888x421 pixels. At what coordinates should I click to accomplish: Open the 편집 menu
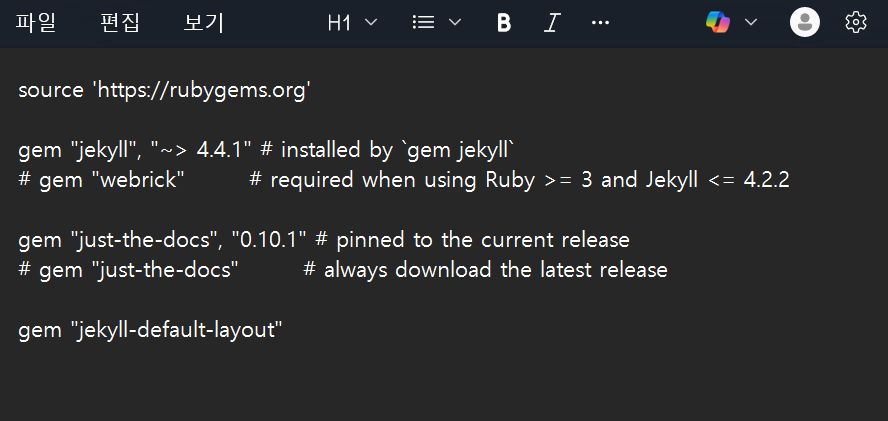(119, 23)
